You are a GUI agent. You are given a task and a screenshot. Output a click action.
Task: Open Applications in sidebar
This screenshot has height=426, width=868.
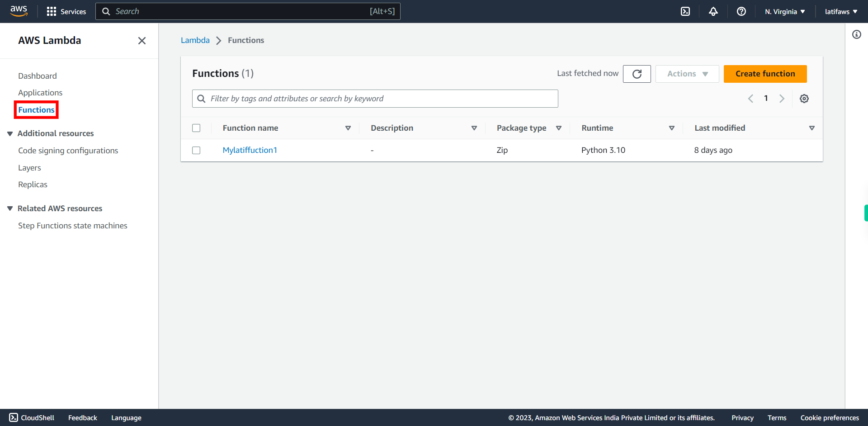[40, 93]
